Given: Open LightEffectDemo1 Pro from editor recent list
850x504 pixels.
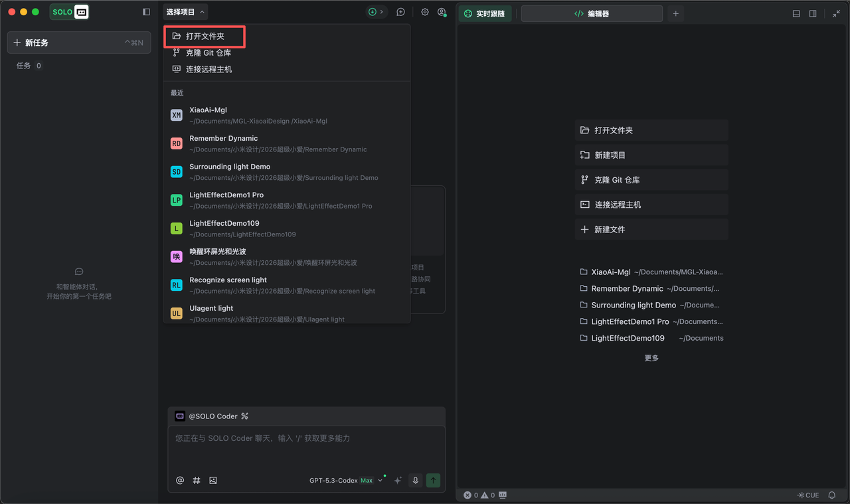Looking at the screenshot, I should pos(651,321).
